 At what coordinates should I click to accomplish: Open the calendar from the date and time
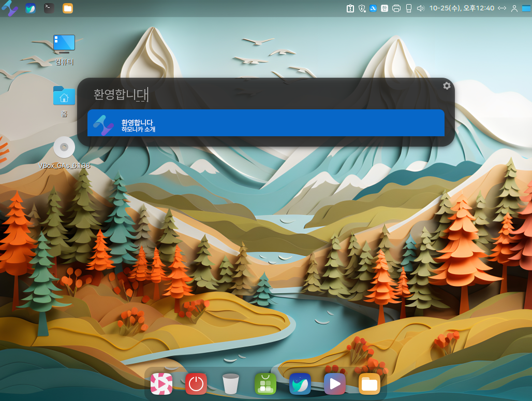point(461,8)
